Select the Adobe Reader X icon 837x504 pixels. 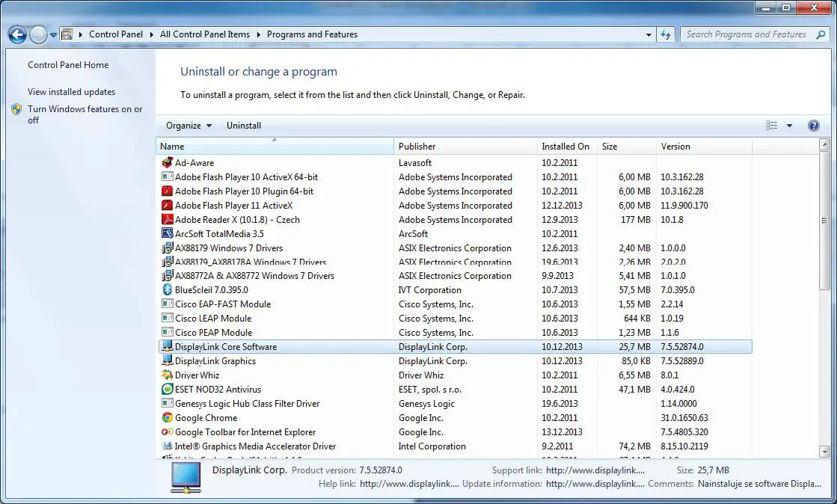click(x=168, y=220)
